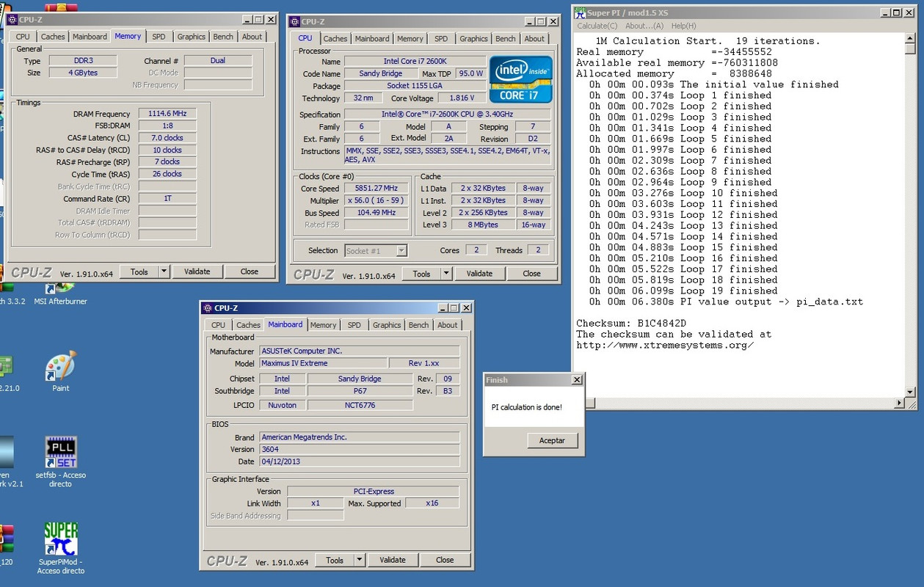Click the Nuvoton LPCIO field

pyautogui.click(x=282, y=405)
